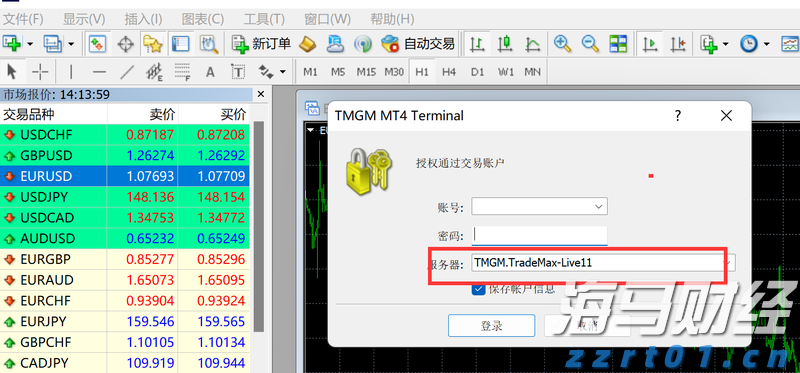
Task: Click the Market Watch vertical scrollbar
Action: click(258, 227)
